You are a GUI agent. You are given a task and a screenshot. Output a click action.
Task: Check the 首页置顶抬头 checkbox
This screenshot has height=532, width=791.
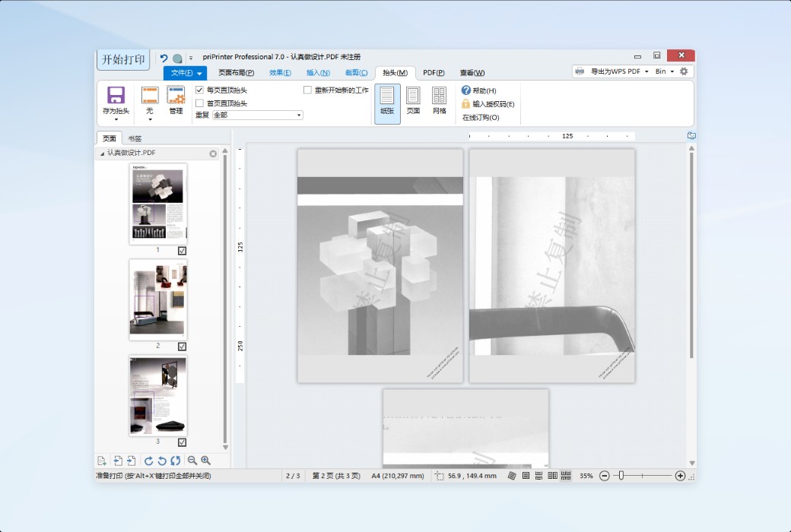coord(200,103)
